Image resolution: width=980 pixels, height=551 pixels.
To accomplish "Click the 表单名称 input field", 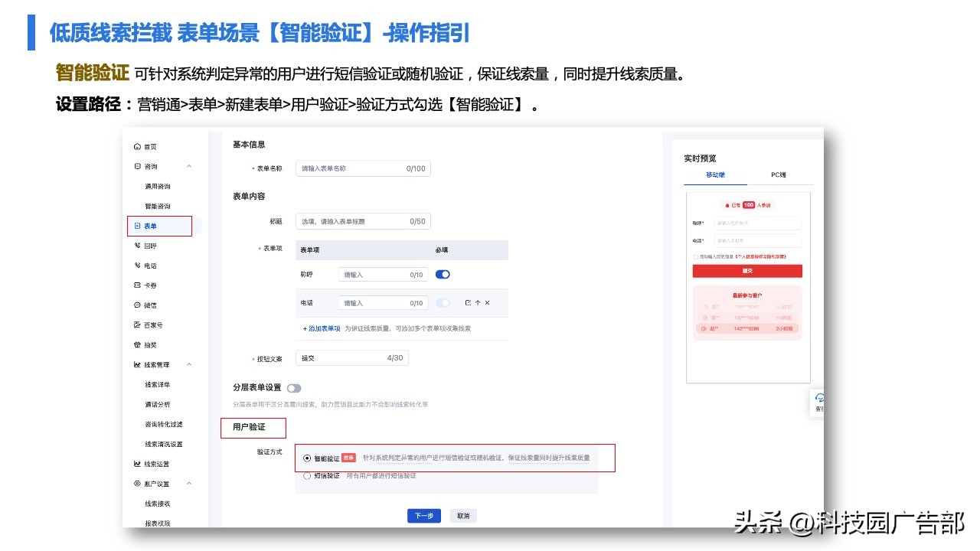I will [364, 168].
